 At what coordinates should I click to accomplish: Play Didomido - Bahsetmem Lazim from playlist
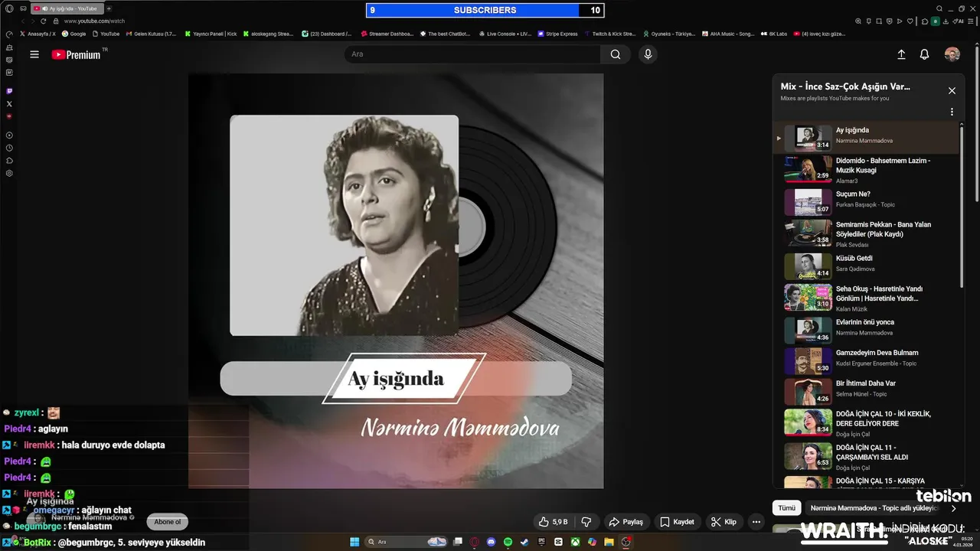pos(867,170)
